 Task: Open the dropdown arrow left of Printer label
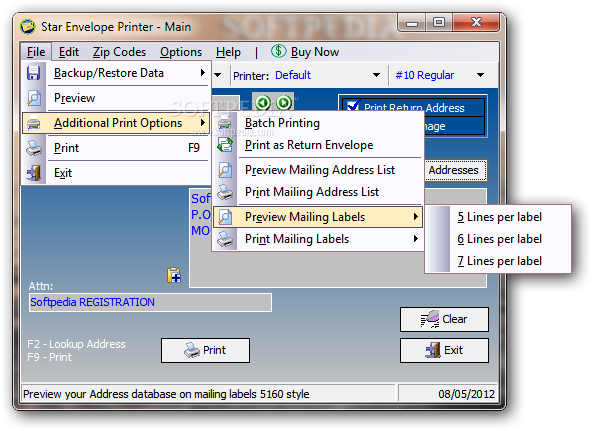click(217, 75)
